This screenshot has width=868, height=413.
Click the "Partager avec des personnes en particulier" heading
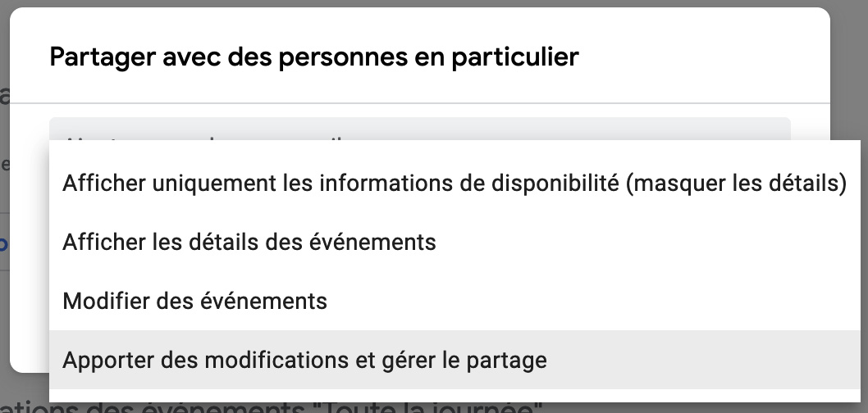pyautogui.click(x=314, y=57)
